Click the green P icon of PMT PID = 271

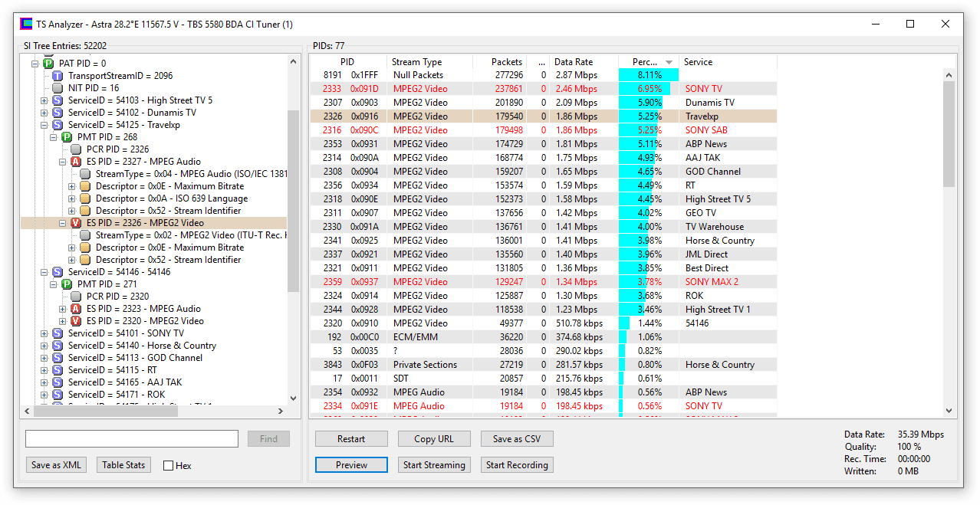click(67, 284)
